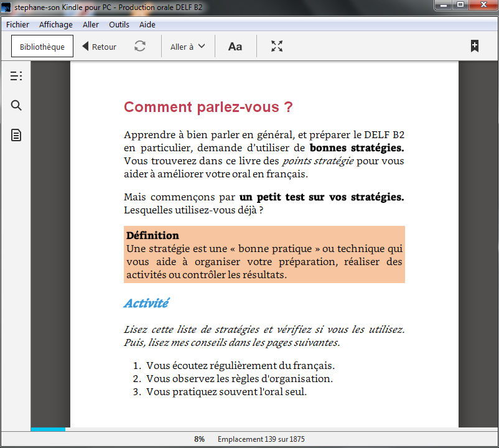Click the Retour back arrow
This screenshot has width=499, height=448.
click(x=100, y=47)
